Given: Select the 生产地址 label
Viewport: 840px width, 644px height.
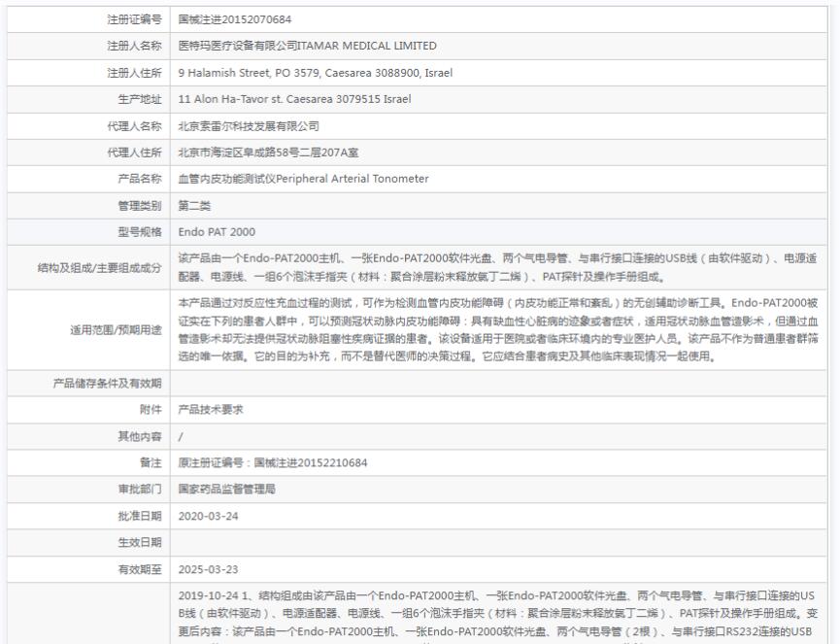Looking at the screenshot, I should pyautogui.click(x=139, y=99).
